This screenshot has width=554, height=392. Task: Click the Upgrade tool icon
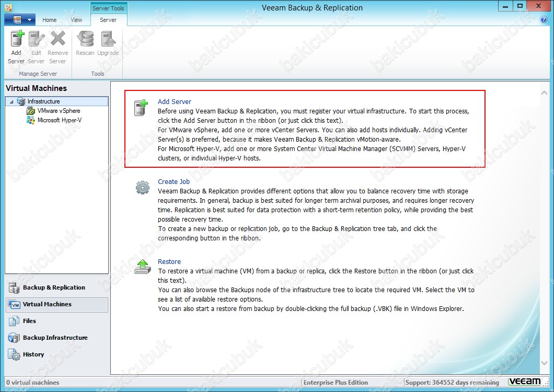(x=108, y=39)
